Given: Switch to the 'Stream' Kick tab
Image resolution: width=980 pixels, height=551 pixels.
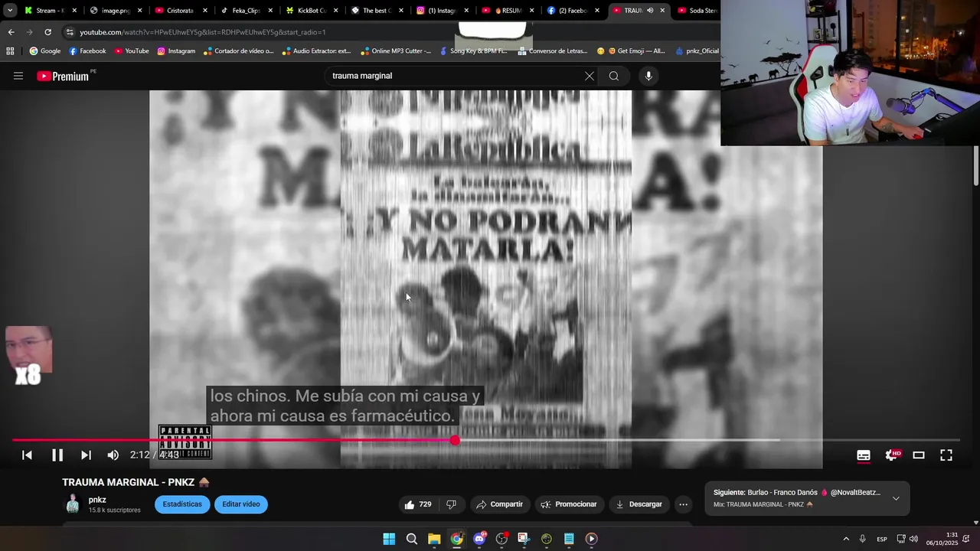Looking at the screenshot, I should click(44, 11).
